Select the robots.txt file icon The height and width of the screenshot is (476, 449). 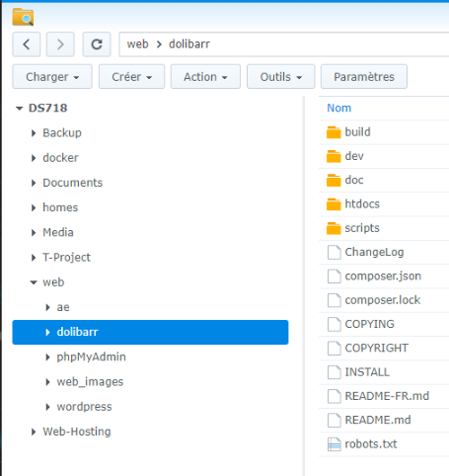334,444
